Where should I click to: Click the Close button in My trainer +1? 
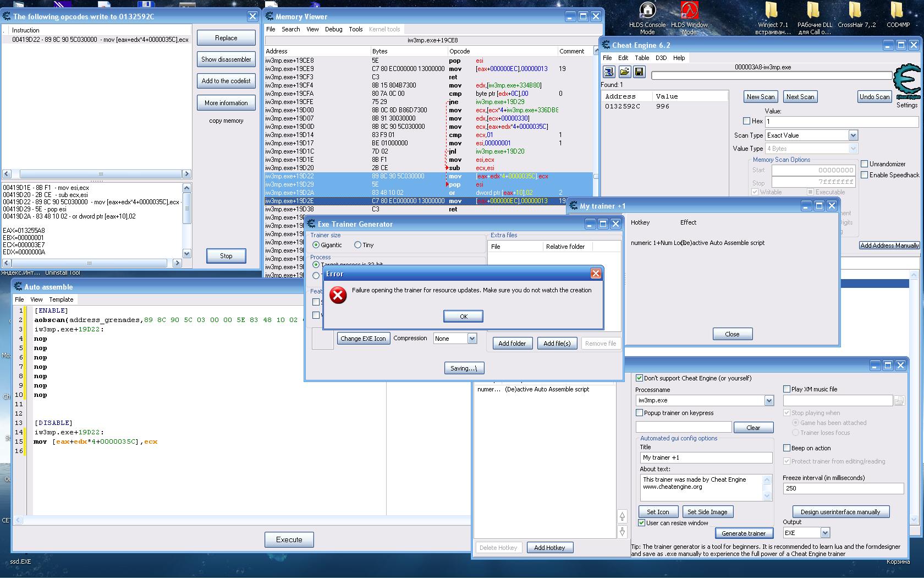(x=733, y=334)
